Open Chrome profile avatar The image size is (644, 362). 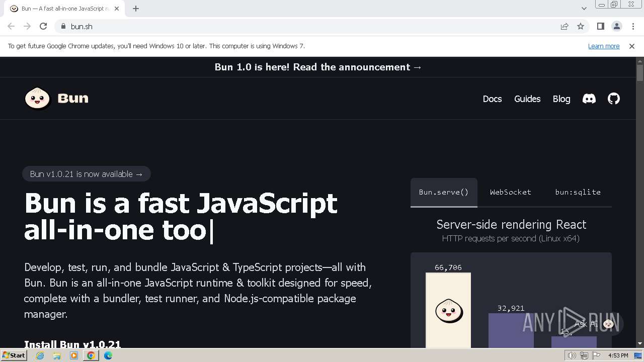point(616,26)
